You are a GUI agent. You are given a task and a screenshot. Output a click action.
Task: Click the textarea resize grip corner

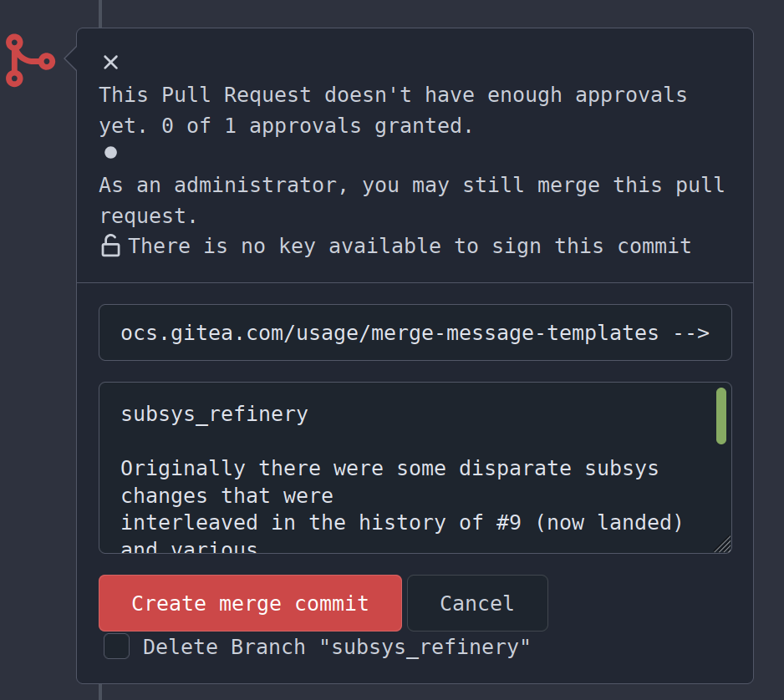723,545
